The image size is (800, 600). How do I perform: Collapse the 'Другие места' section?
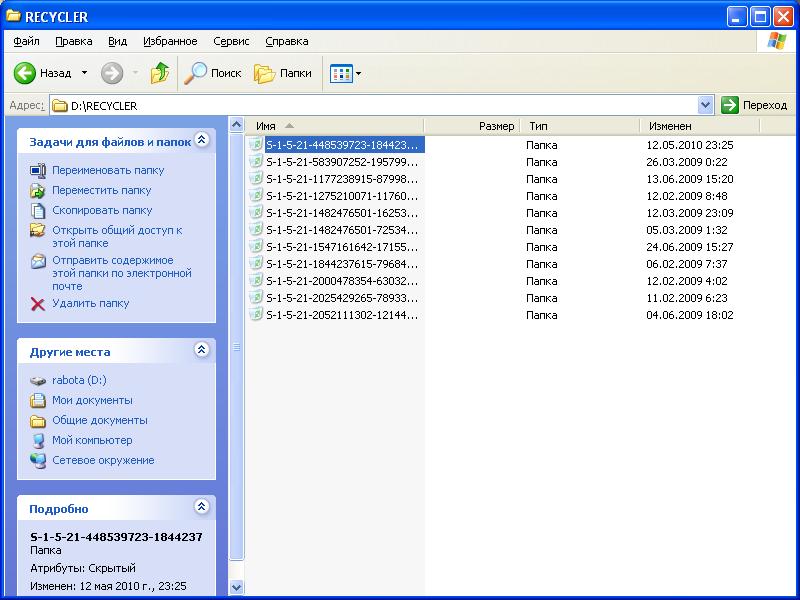coord(201,350)
